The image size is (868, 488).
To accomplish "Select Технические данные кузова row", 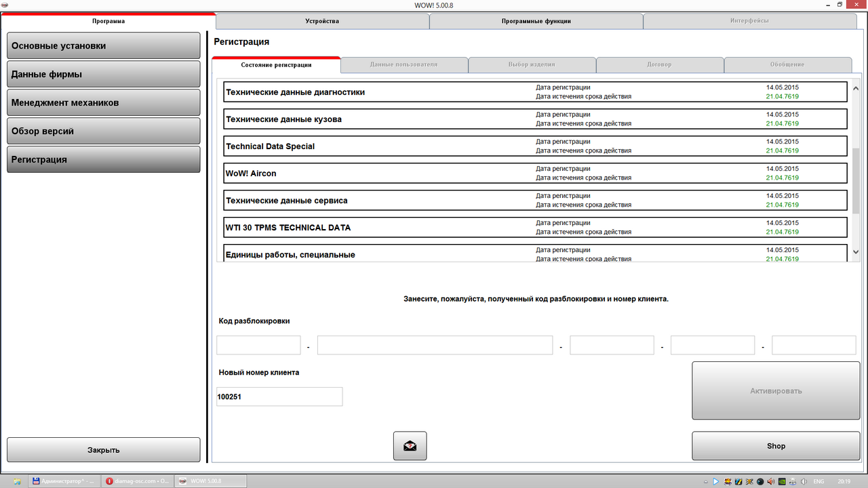I will click(x=535, y=119).
